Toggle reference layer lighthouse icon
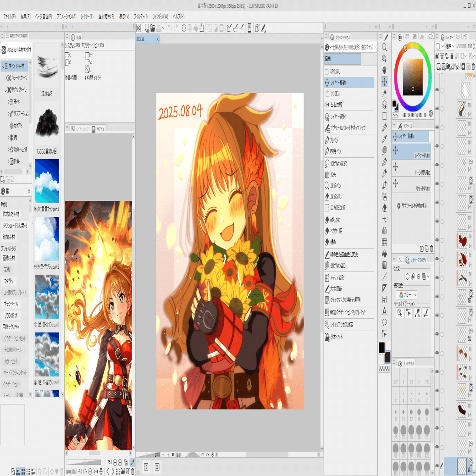476x476 pixels. click(x=443, y=56)
